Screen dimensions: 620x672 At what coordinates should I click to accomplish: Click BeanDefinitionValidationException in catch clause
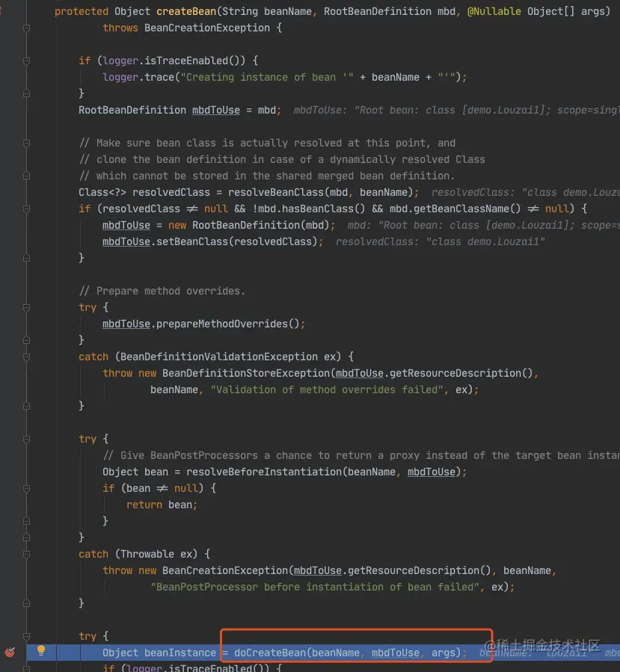click(x=218, y=357)
